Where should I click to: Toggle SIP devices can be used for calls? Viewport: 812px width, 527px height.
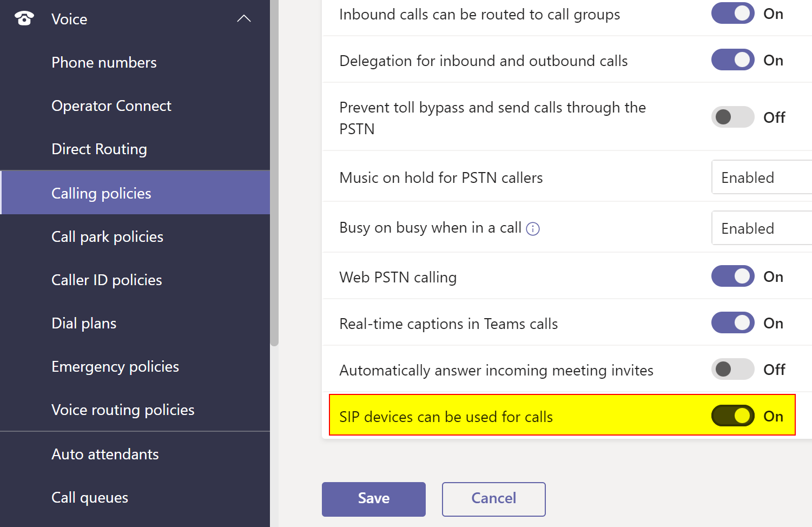click(x=732, y=416)
